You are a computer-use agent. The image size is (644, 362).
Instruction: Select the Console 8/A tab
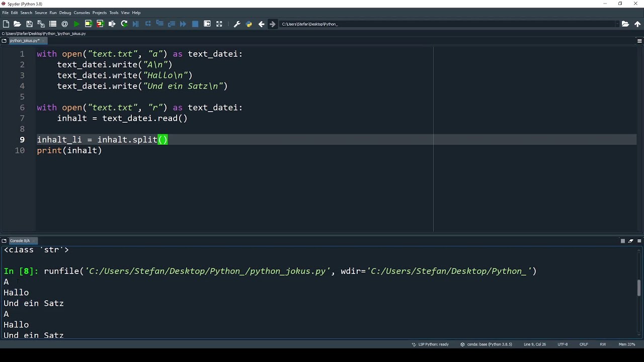[22, 241]
